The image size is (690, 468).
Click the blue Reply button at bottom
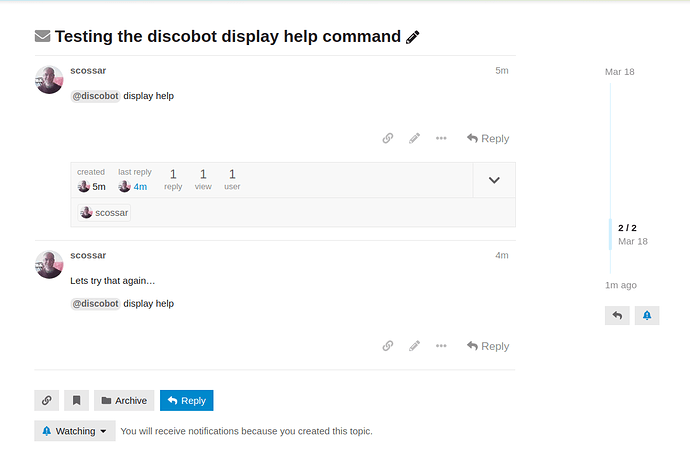(187, 400)
